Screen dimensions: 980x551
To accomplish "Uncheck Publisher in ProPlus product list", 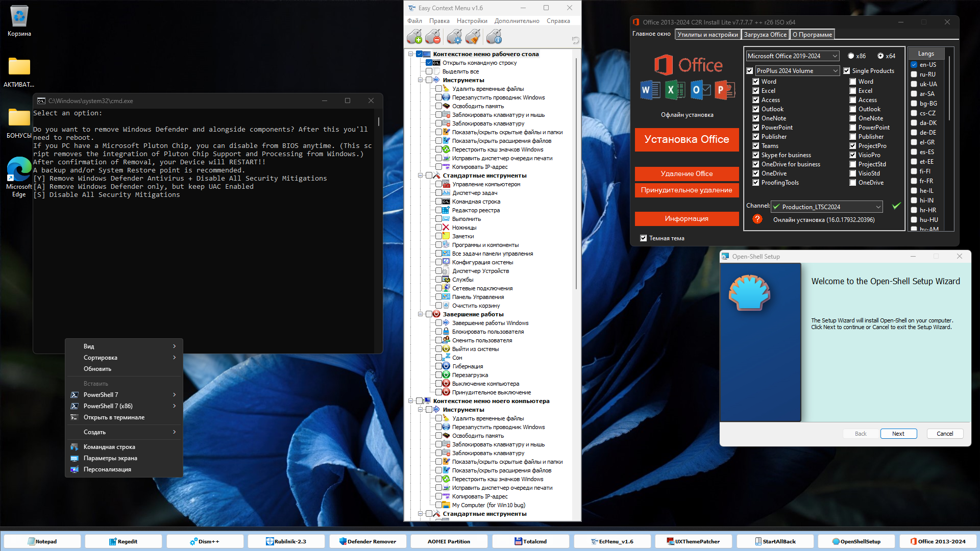I will (x=756, y=137).
